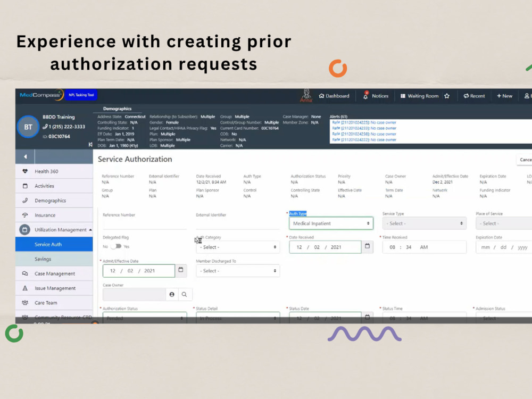Open the Status Detail dropdown
Image resolution: width=532 pixels, height=399 pixels.
(238, 317)
